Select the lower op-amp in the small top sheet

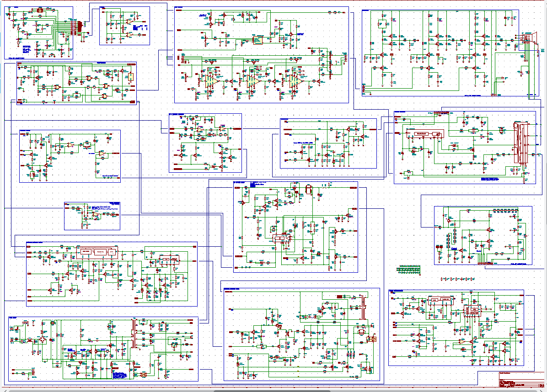point(129,35)
